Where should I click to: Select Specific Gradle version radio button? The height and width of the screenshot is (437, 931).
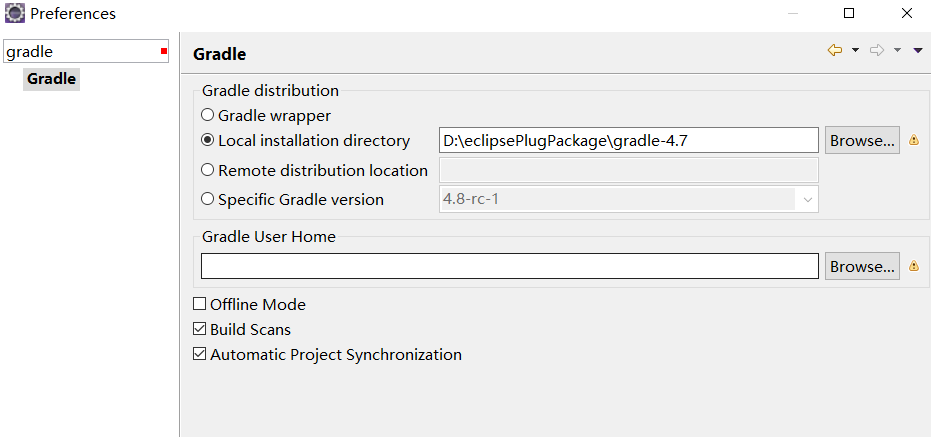(208, 199)
